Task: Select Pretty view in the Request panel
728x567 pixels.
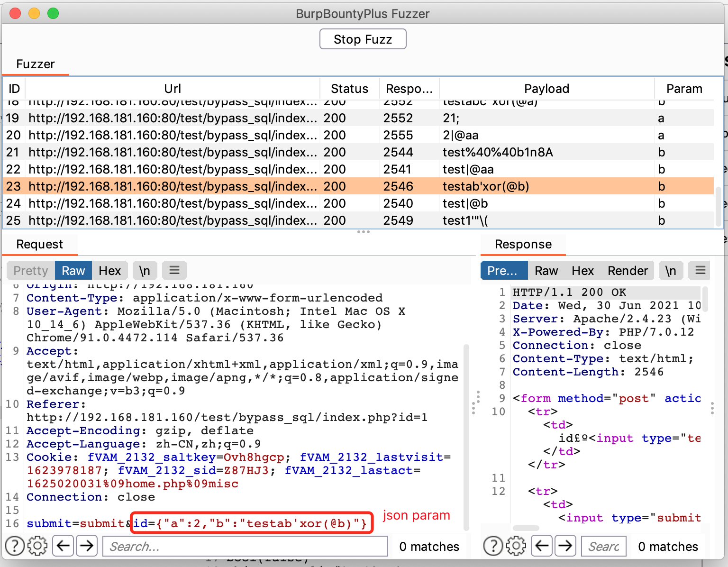Action: click(x=31, y=271)
